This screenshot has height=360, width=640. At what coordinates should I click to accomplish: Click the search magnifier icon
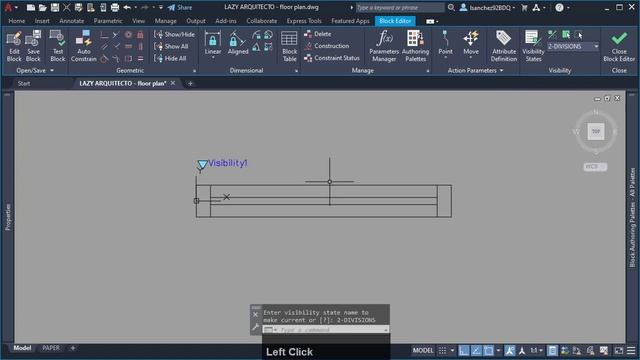pyautogui.click(x=451, y=7)
